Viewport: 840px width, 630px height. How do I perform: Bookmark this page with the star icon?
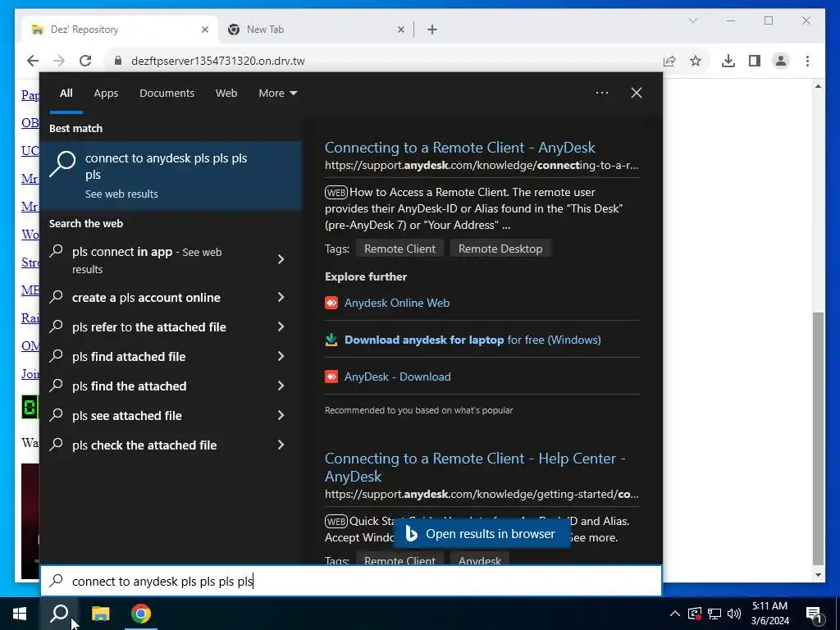click(696, 61)
